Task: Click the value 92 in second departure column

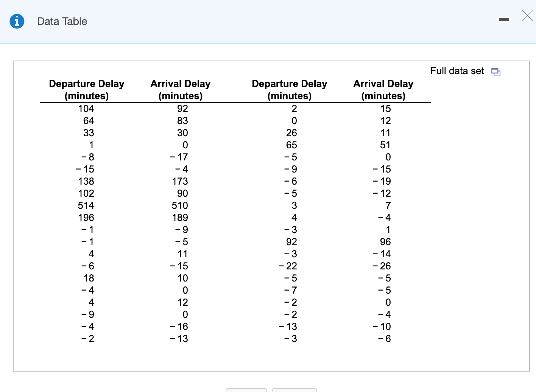Action: pos(291,242)
